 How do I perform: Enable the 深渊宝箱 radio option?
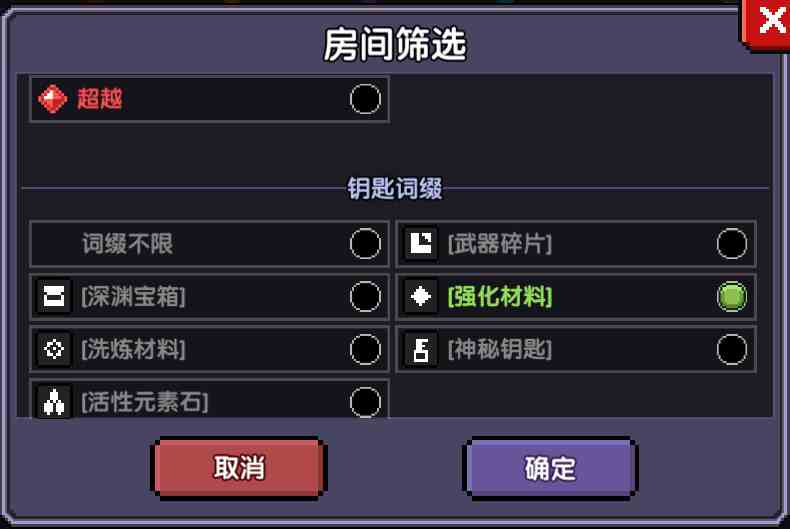[x=365, y=296]
